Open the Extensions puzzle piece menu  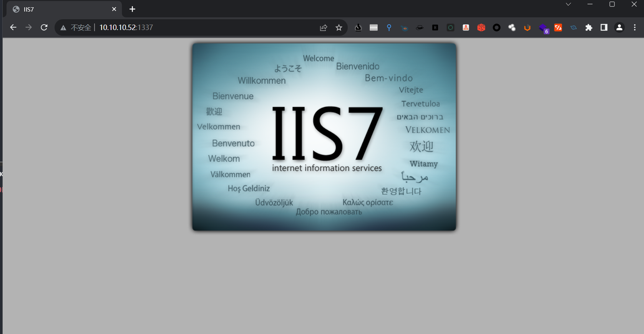(x=589, y=28)
